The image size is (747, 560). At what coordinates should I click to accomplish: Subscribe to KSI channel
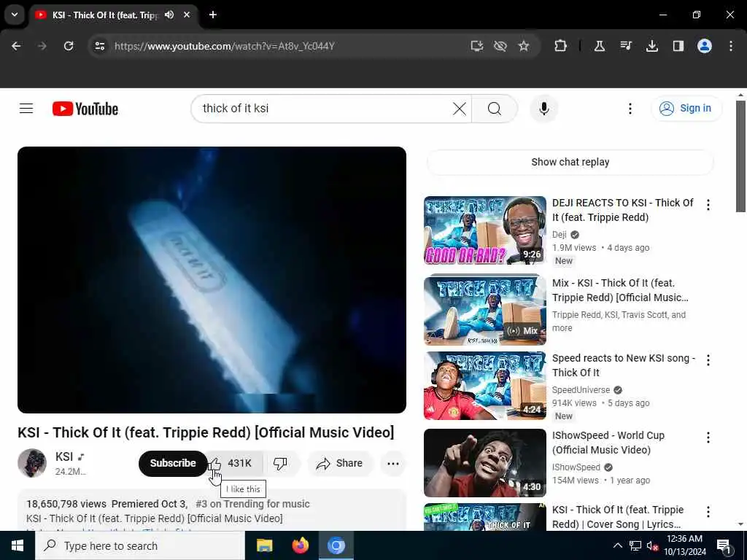173,463
